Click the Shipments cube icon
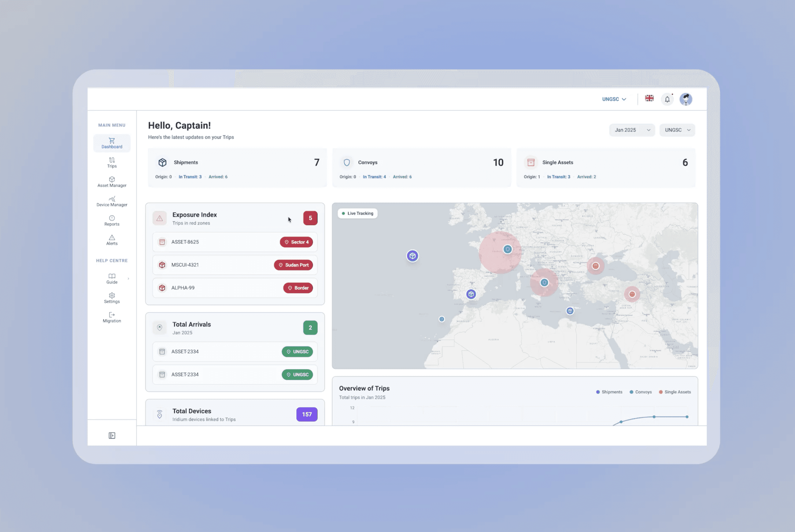795x532 pixels. [x=163, y=163]
